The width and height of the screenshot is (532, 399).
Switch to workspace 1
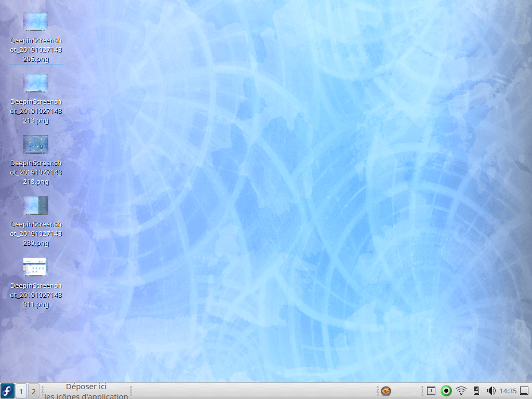(x=21, y=391)
